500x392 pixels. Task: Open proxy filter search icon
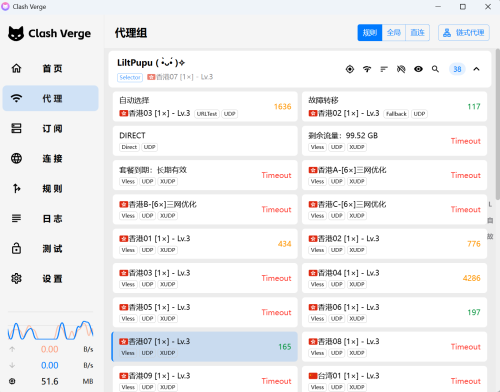click(435, 69)
